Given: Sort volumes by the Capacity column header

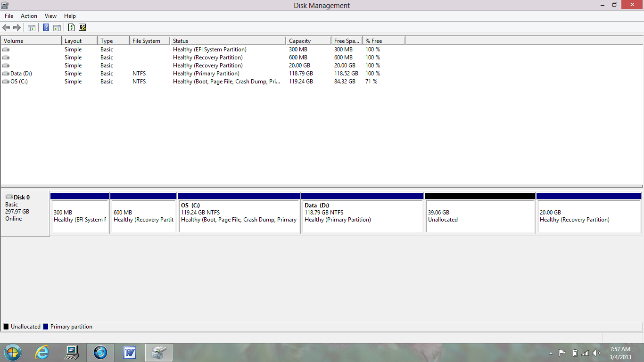Looking at the screenshot, I should pos(308,41).
